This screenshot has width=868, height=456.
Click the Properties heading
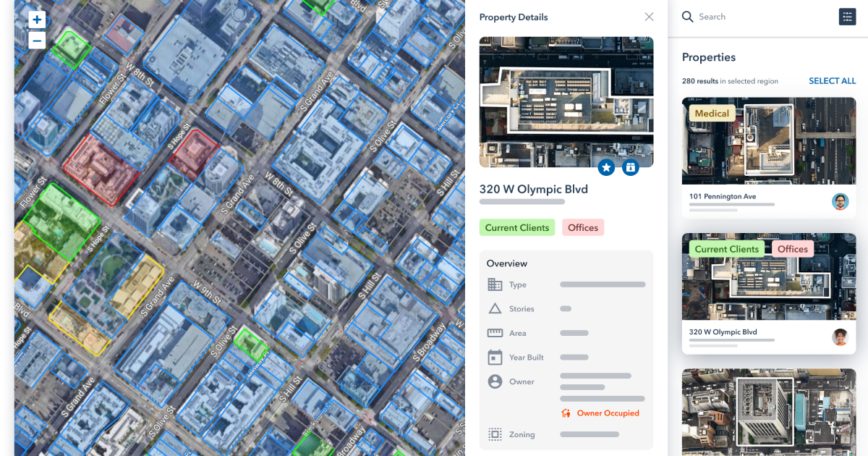(709, 57)
